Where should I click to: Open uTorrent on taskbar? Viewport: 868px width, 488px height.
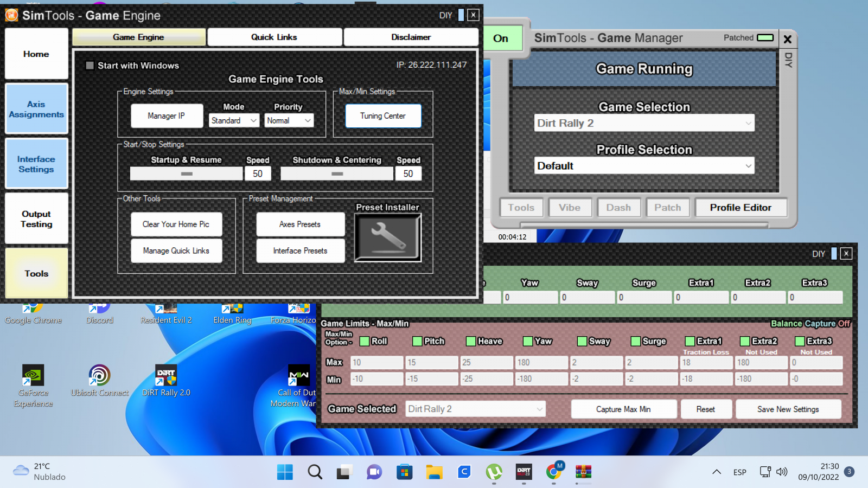pos(494,472)
